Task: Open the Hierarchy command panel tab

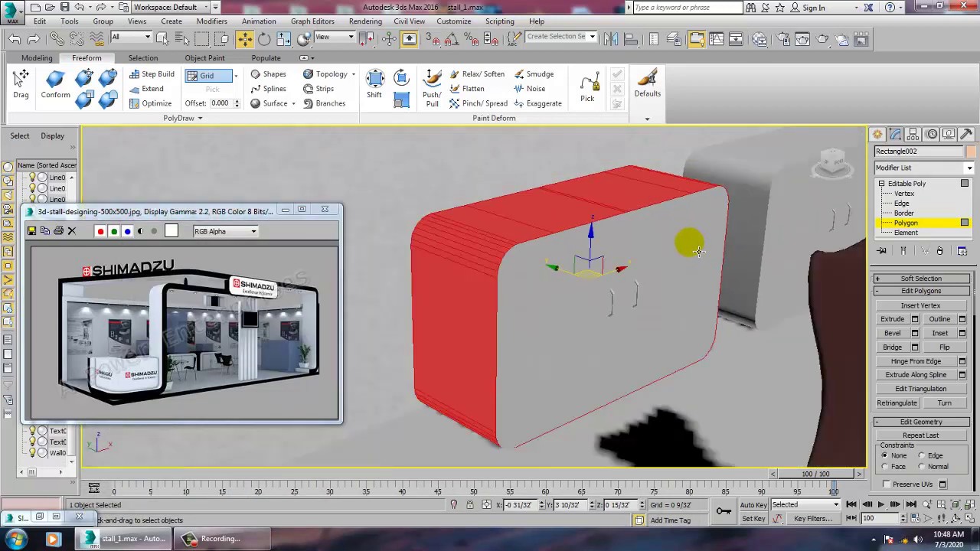Action: click(x=913, y=134)
